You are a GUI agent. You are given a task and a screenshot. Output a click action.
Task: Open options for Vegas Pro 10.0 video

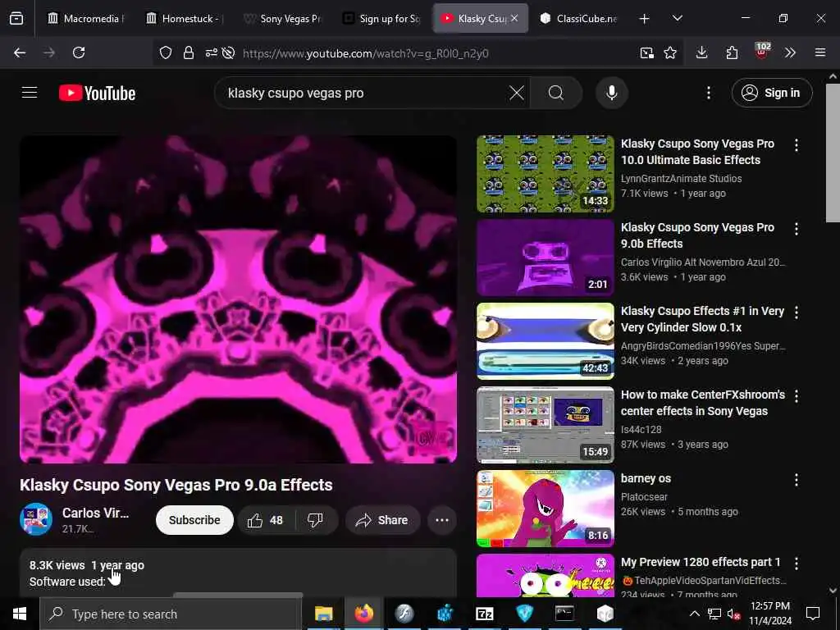[x=796, y=145]
